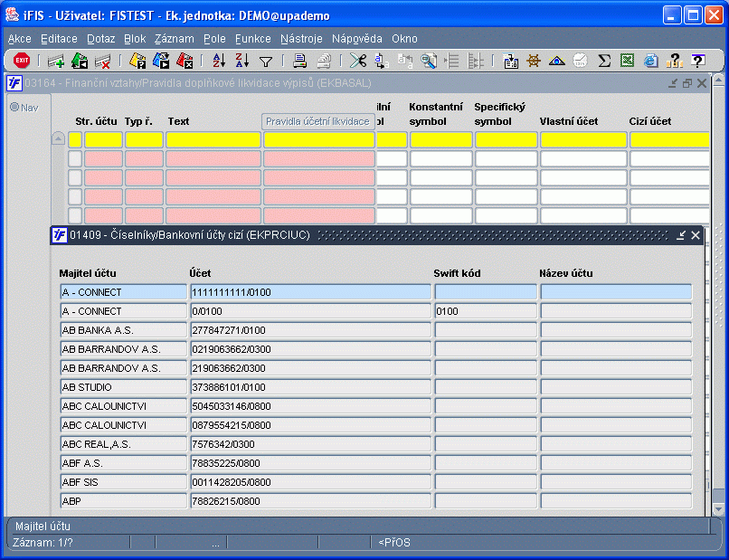
Task: Click the yellow Vlastní účet field
Action: click(x=583, y=140)
